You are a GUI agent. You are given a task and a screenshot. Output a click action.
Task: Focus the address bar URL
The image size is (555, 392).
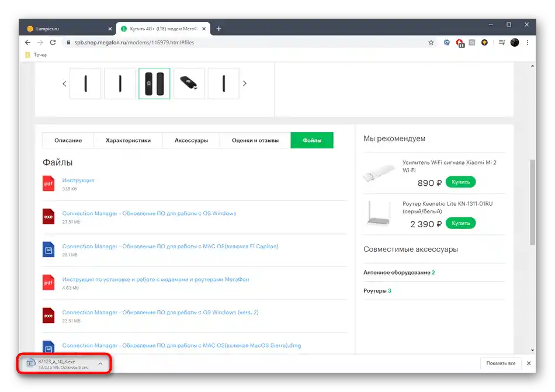(x=134, y=43)
